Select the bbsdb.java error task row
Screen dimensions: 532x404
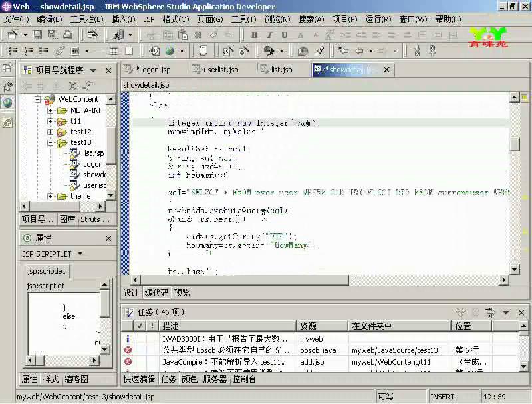[321, 350]
